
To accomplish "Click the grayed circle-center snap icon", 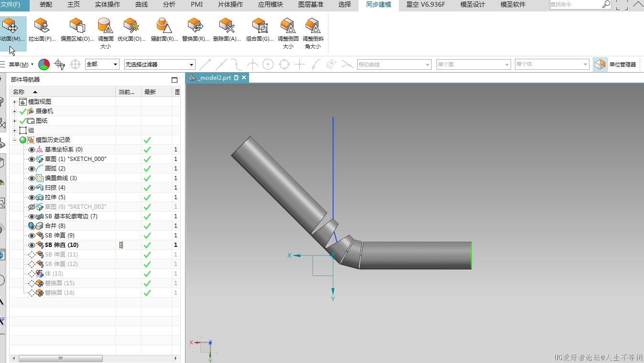I will [268, 64].
